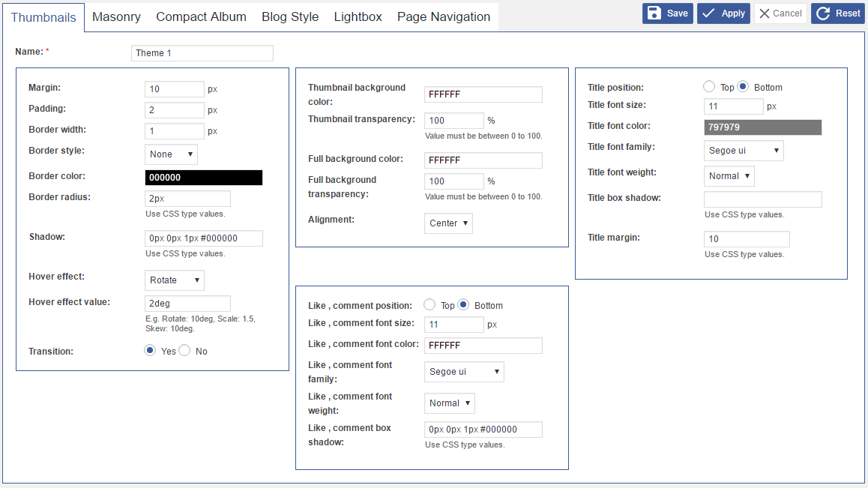868x488 pixels.
Task: Open the Alignment dropdown
Action: 448,223
